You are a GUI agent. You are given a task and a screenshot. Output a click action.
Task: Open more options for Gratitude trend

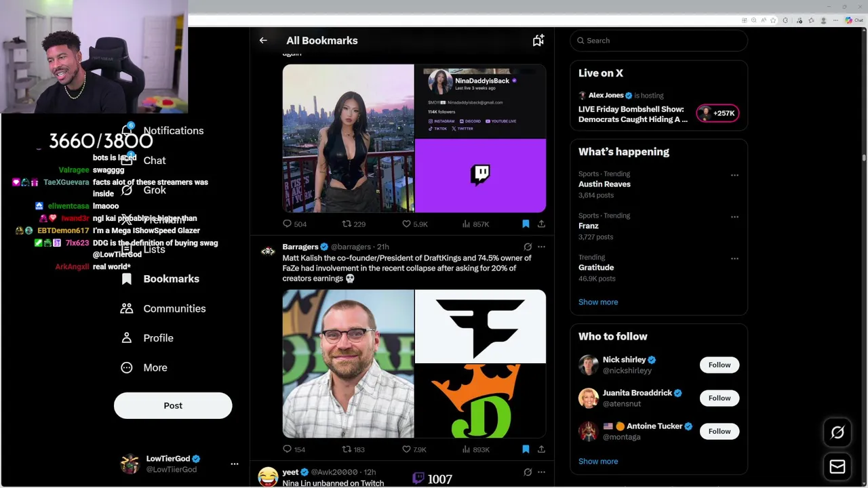tap(734, 258)
